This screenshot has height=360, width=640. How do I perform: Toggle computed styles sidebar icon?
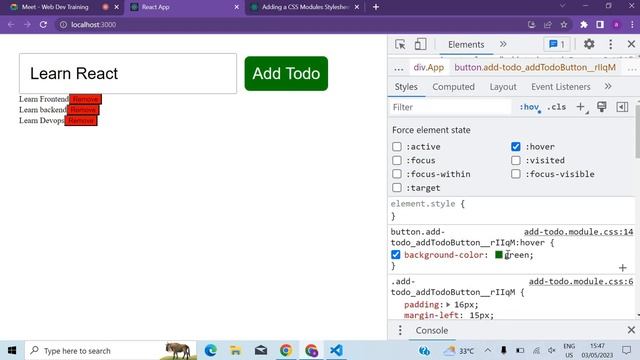(622, 107)
